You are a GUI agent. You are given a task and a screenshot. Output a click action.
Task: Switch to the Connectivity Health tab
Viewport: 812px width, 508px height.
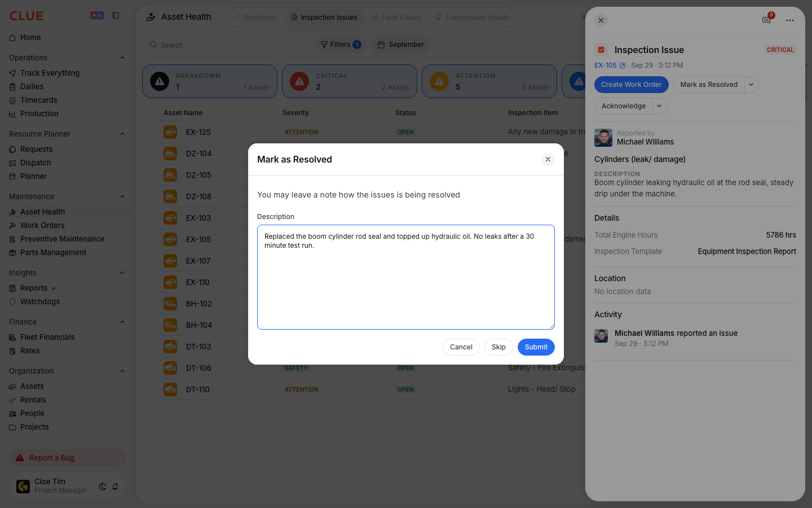(473, 17)
